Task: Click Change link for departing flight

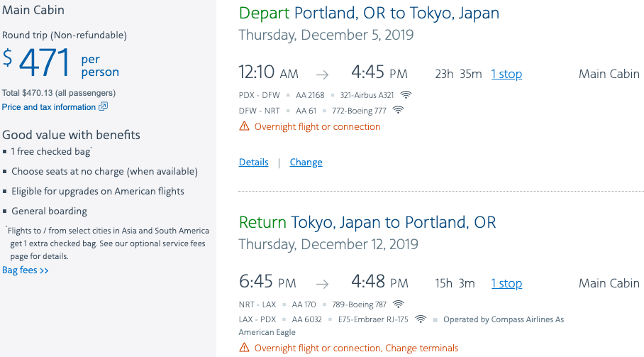Action: (x=306, y=163)
